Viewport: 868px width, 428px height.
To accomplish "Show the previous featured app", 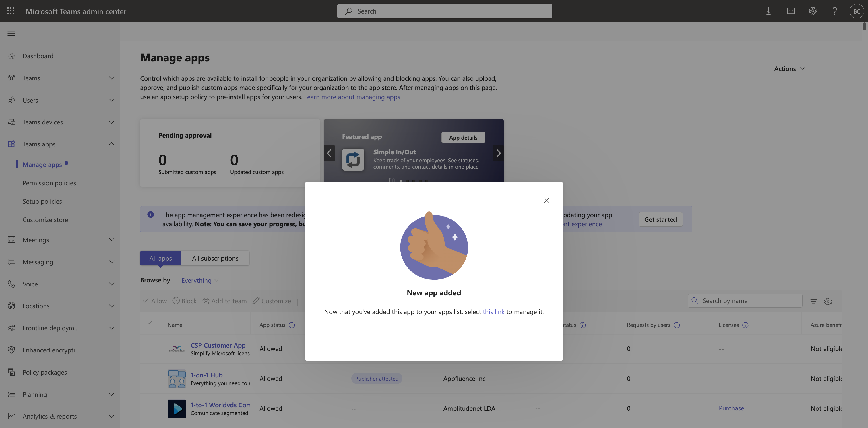I will pyautogui.click(x=329, y=153).
